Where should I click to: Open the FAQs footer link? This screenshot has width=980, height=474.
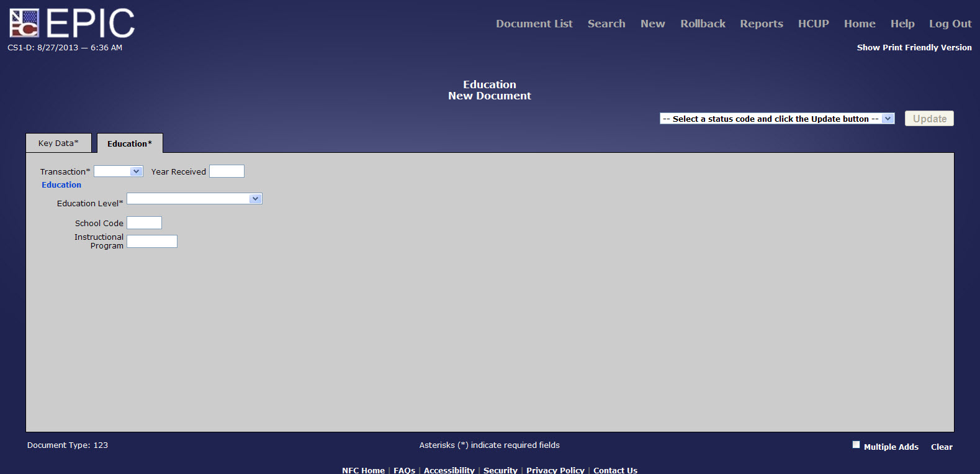(404, 470)
